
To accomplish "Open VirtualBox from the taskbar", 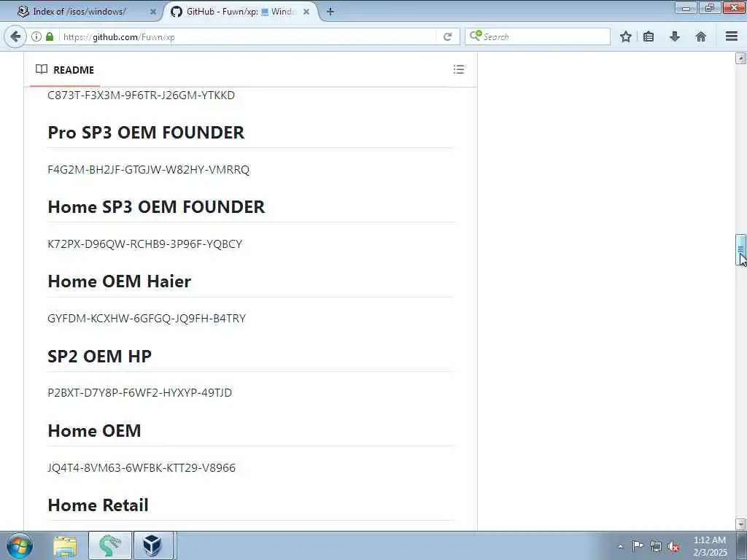I will pos(152,545).
